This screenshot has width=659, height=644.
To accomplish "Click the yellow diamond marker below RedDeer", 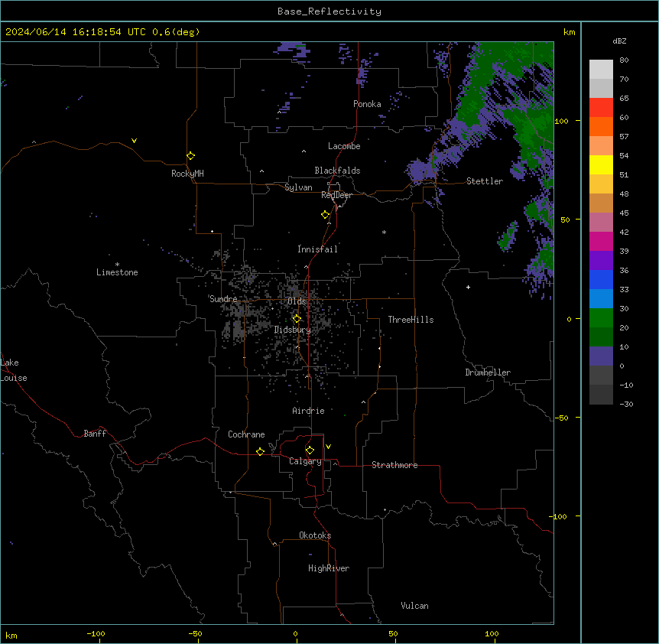I will point(326,215).
